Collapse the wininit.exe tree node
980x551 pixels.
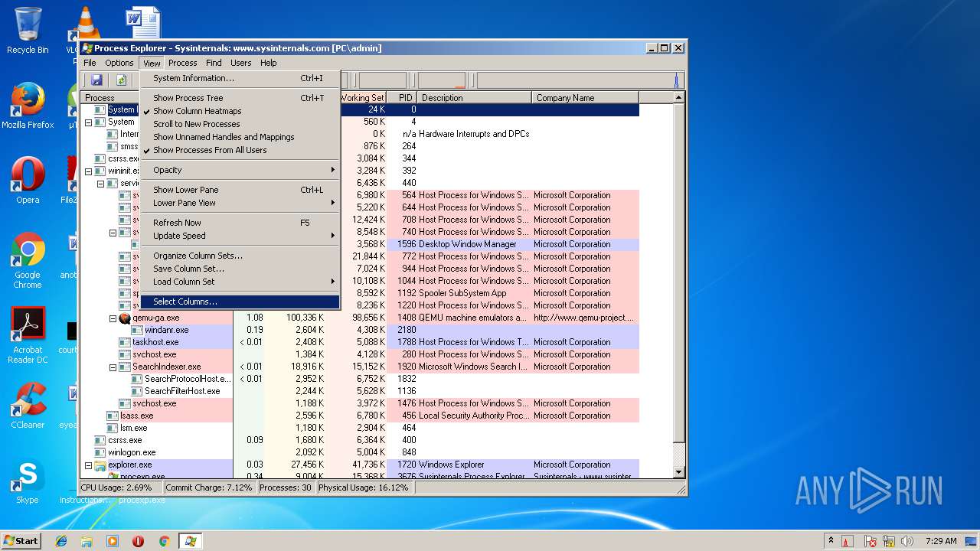click(x=88, y=171)
